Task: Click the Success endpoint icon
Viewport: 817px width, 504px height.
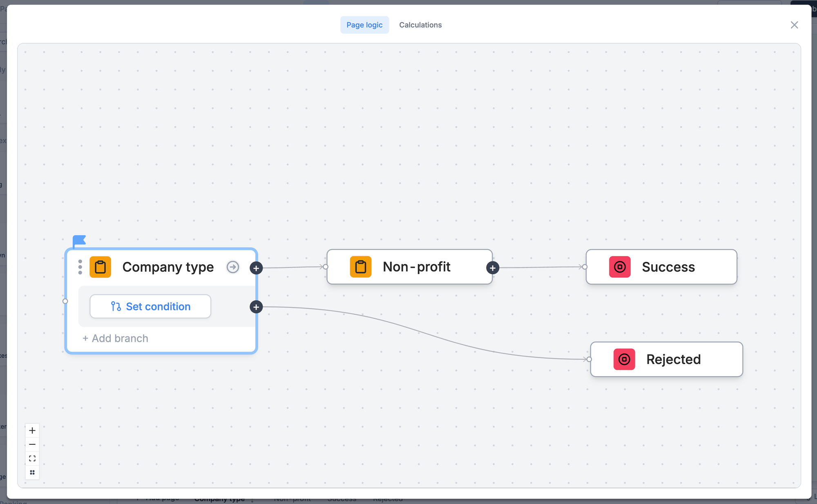Action: 620,267
